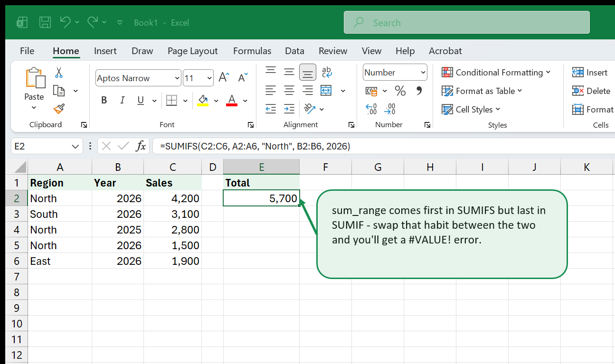615x364 pixels.
Task: Open Cell Styles gallery
Action: coord(471,109)
